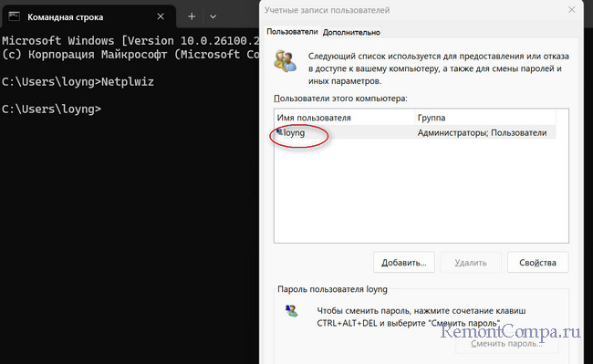Click the Command Prompt tab icon
The width and height of the screenshot is (593, 364).
point(14,16)
